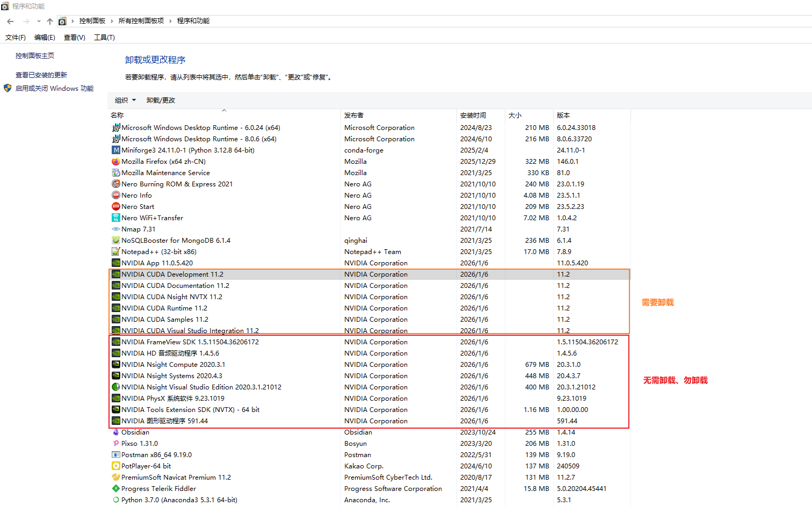This screenshot has height=506, width=812.
Task: Open the 查看已安装的更新 link
Action: (41, 75)
